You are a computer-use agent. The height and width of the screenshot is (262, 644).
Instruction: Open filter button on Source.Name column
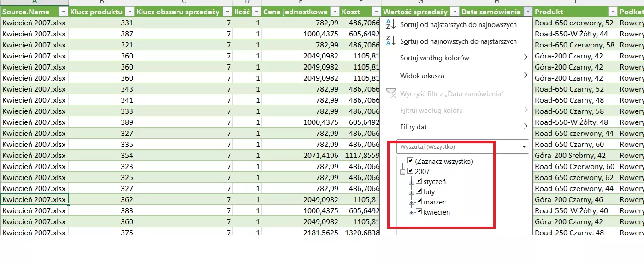63,12
